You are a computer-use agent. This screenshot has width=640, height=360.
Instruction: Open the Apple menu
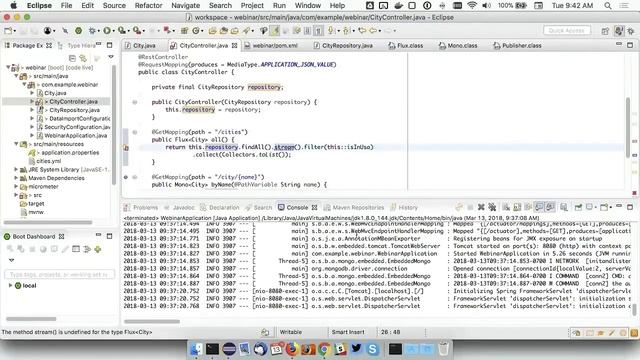13,5
